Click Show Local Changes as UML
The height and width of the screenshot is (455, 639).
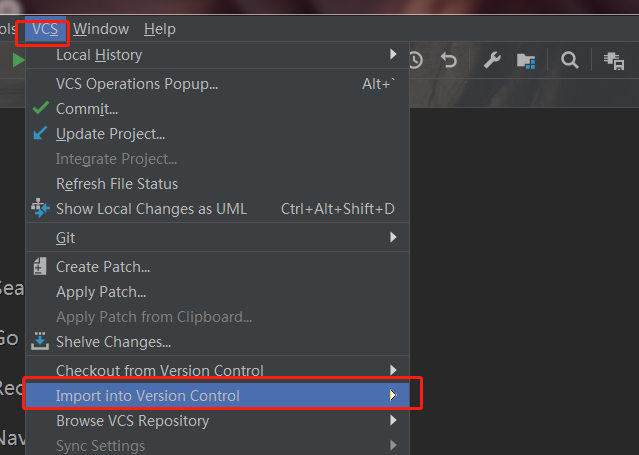151,209
